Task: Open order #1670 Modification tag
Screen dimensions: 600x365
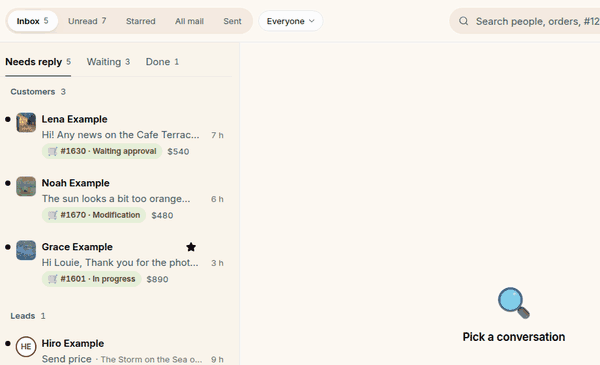Action: point(94,215)
